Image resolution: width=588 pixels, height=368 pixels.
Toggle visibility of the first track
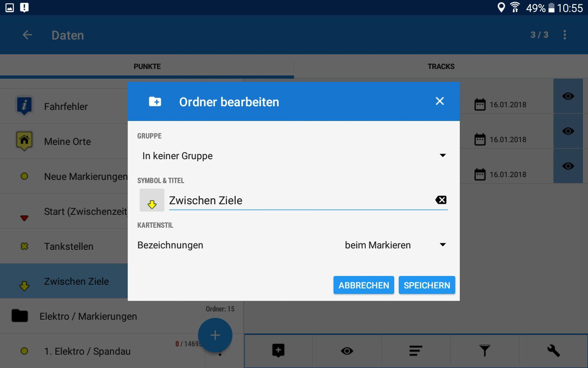(568, 96)
